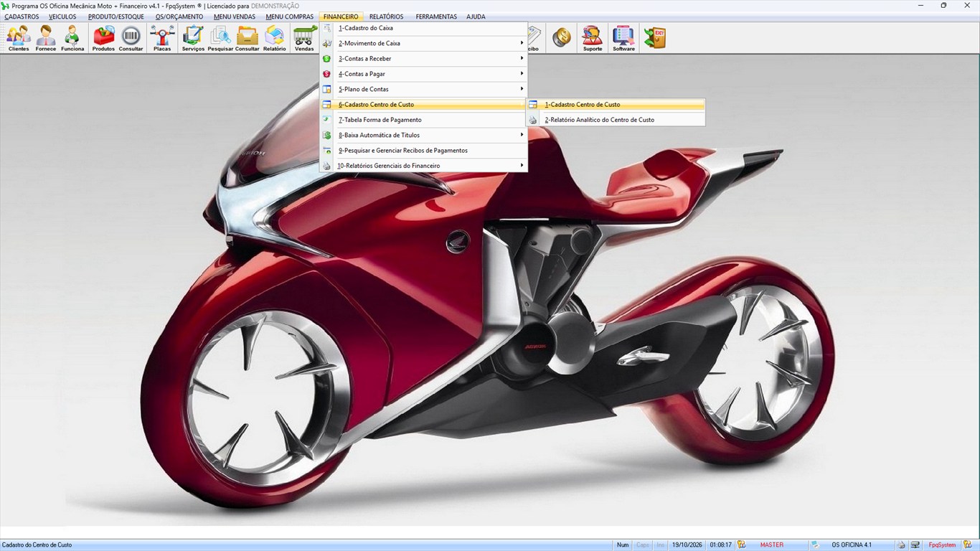Open the OS/ORÇAMENTO menu
The height and width of the screenshot is (551, 980).
coord(179,17)
